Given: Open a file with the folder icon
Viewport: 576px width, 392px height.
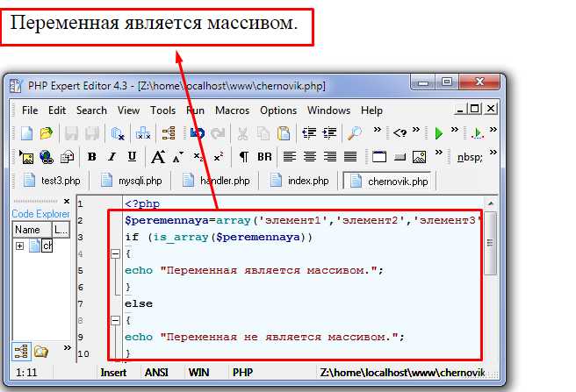Looking at the screenshot, I should click(x=47, y=133).
